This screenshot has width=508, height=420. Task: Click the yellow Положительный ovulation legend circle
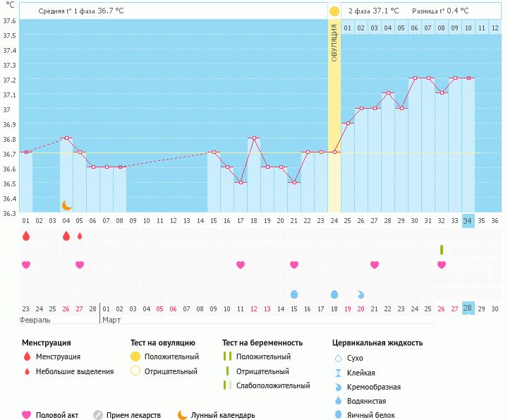[135, 356]
